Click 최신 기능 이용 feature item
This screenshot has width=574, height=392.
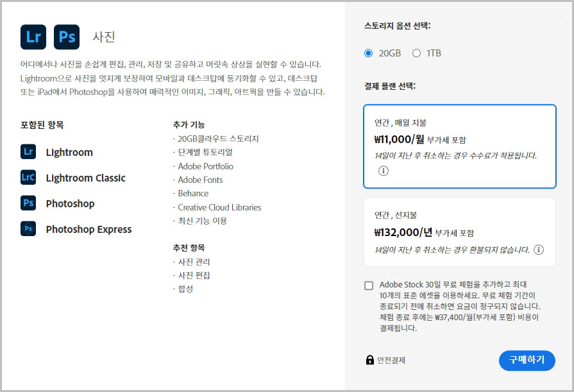click(x=203, y=221)
